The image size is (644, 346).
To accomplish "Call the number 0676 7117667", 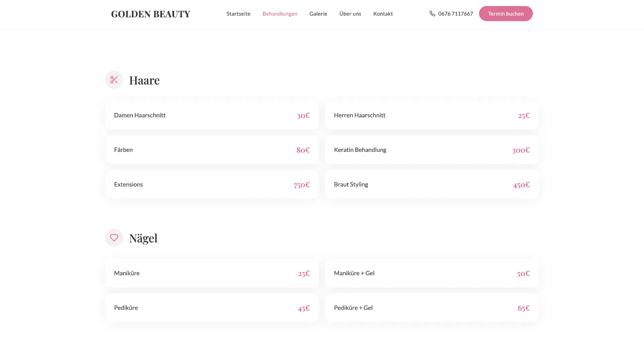I will click(x=455, y=14).
